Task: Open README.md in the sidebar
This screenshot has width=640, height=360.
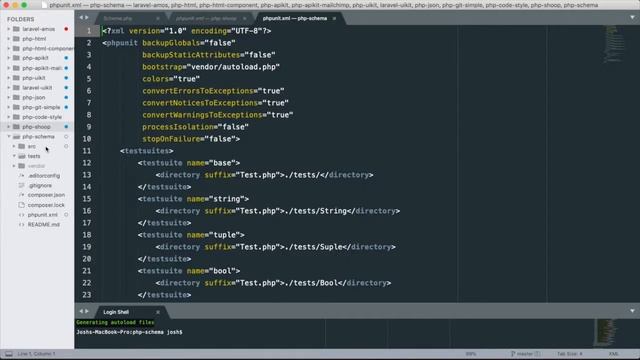Action: tap(44, 224)
